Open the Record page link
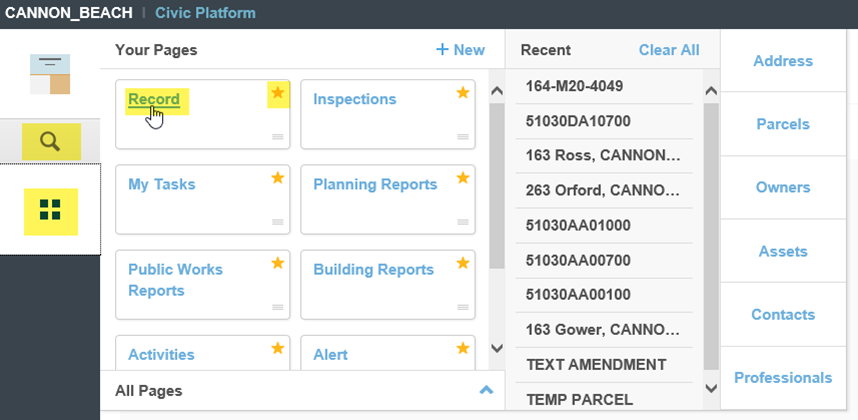This screenshot has width=858, height=420. tap(154, 99)
